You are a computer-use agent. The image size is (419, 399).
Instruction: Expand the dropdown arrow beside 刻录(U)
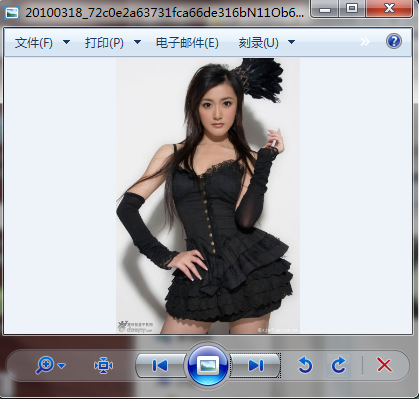click(x=291, y=42)
